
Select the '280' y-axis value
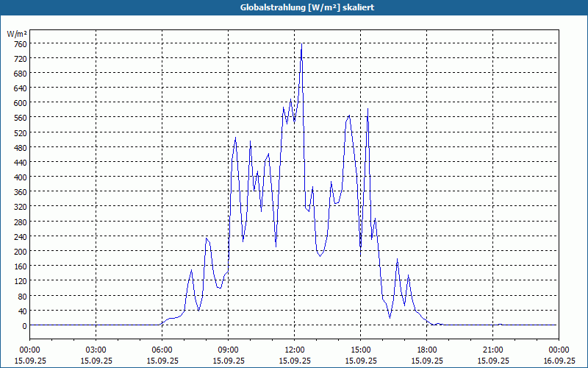coord(21,222)
